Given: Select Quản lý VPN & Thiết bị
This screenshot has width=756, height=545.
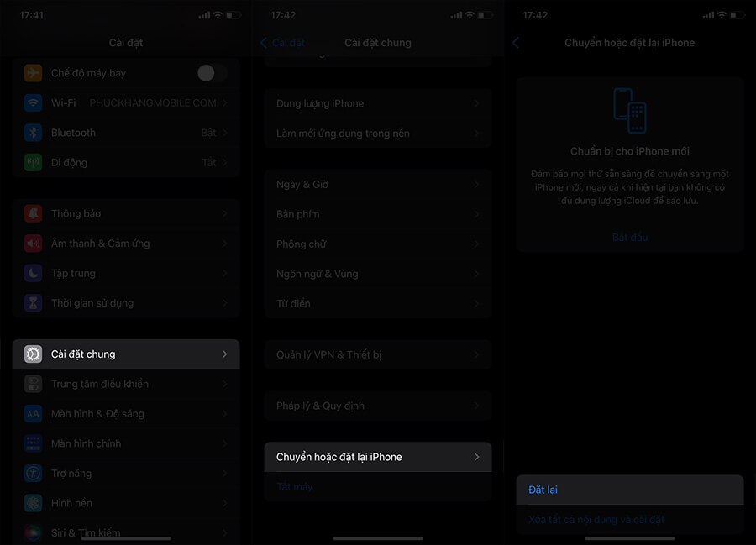Looking at the screenshot, I should coord(377,355).
